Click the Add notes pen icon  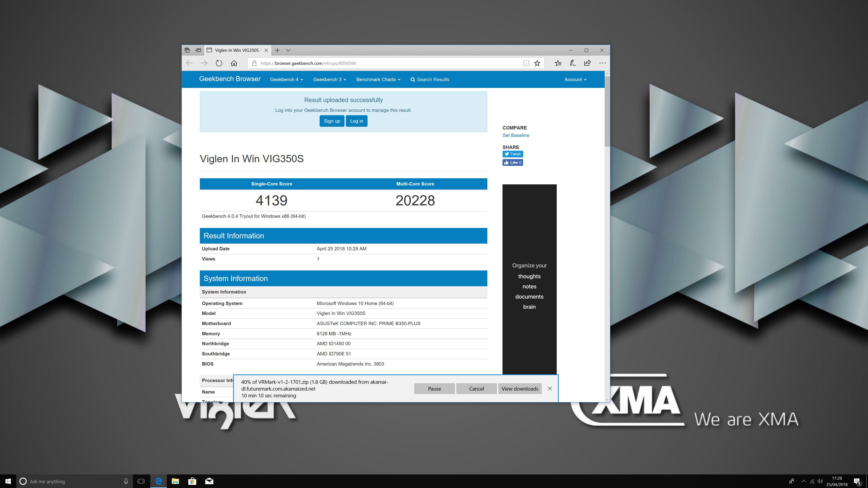573,63
